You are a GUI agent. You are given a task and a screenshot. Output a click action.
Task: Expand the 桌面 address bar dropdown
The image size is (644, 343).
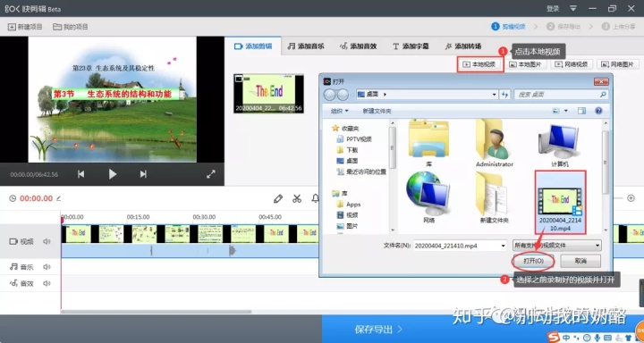[494, 95]
